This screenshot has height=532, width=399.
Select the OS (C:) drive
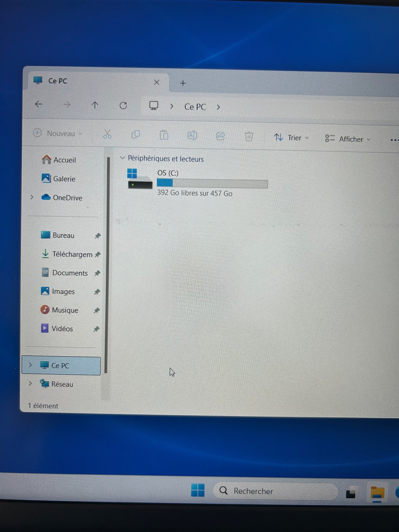(168, 173)
